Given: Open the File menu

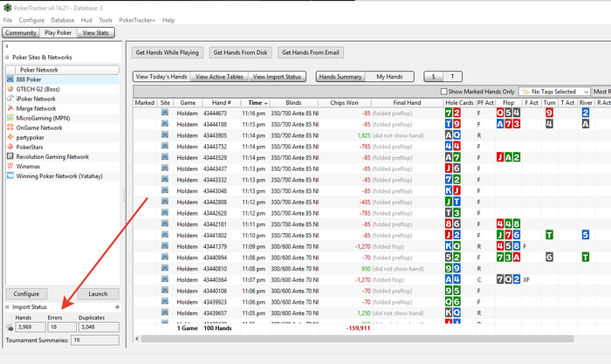Looking at the screenshot, I should coord(8,20).
